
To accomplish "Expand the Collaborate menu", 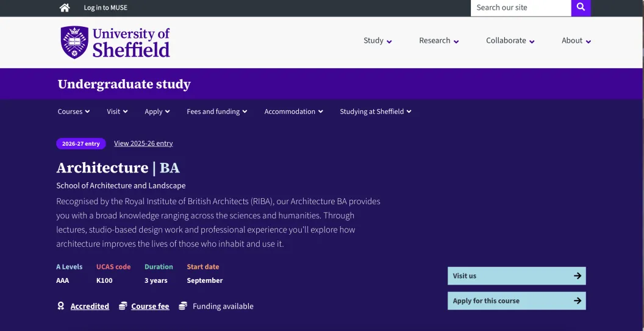I will pyautogui.click(x=510, y=40).
